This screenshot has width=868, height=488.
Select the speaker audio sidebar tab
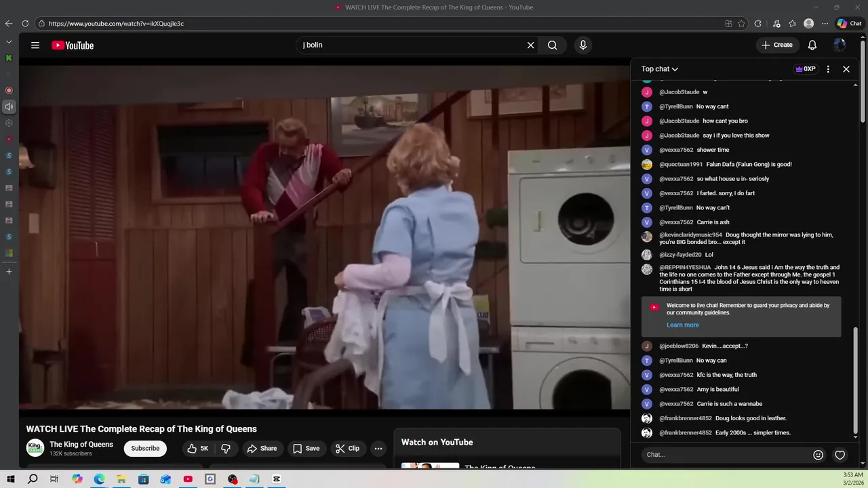(9, 106)
